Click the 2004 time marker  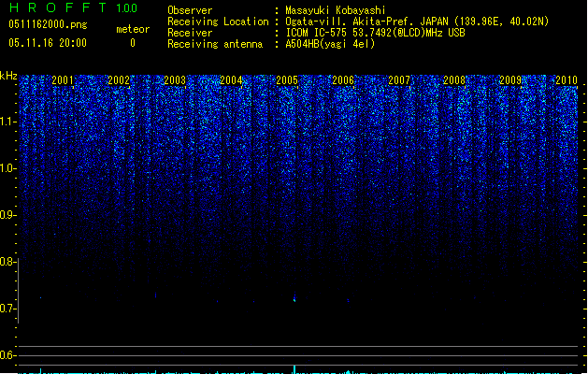coord(231,79)
